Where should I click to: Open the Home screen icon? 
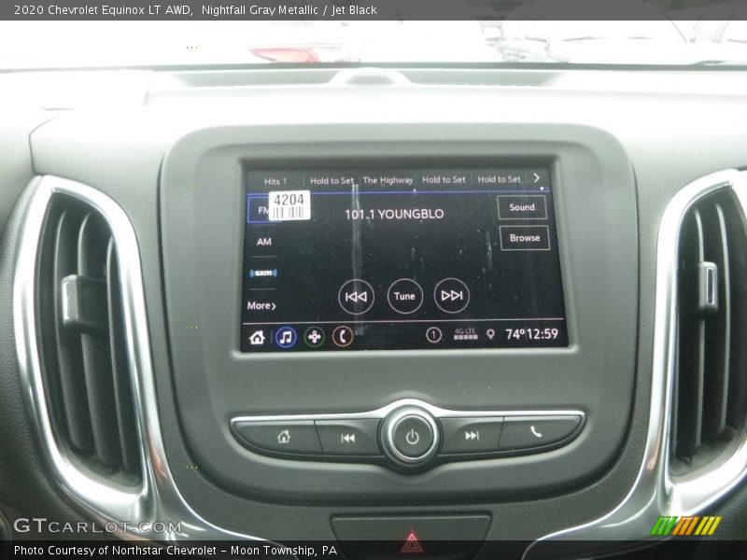tap(255, 339)
